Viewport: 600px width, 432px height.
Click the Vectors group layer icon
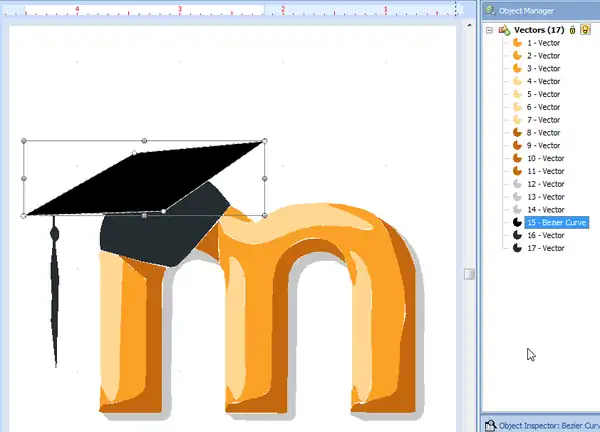[x=503, y=30]
